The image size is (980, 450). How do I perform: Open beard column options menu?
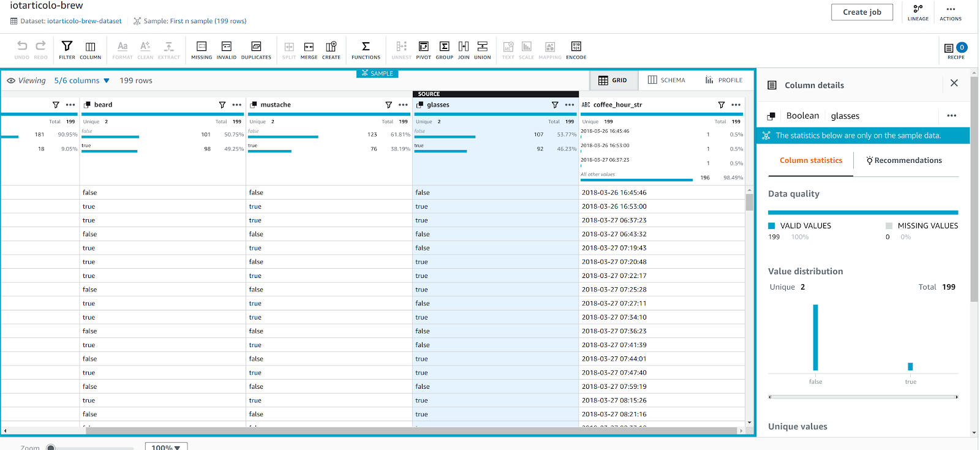237,105
